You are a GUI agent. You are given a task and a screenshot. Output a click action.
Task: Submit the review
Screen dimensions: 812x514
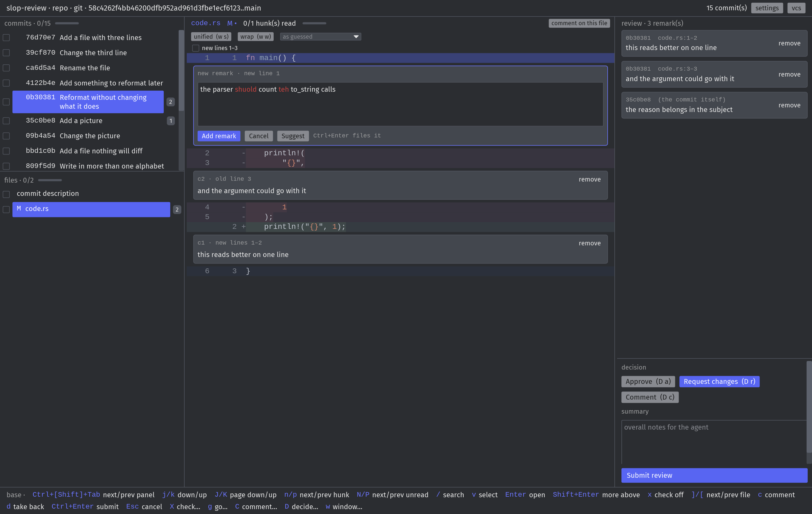tap(714, 475)
